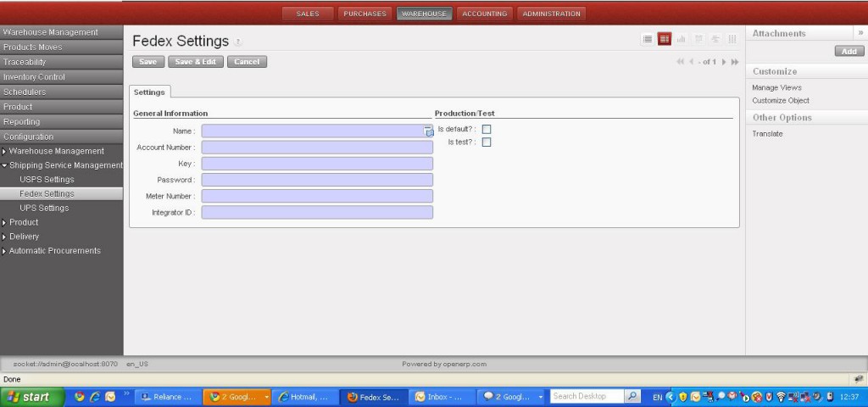
Task: Click Add attachment button
Action: 849,52
